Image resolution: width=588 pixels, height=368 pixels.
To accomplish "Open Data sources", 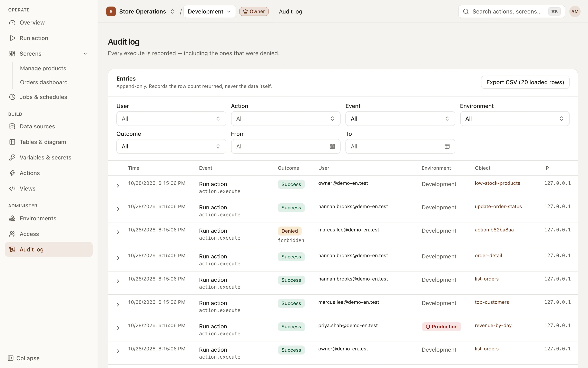I will click(49, 126).
